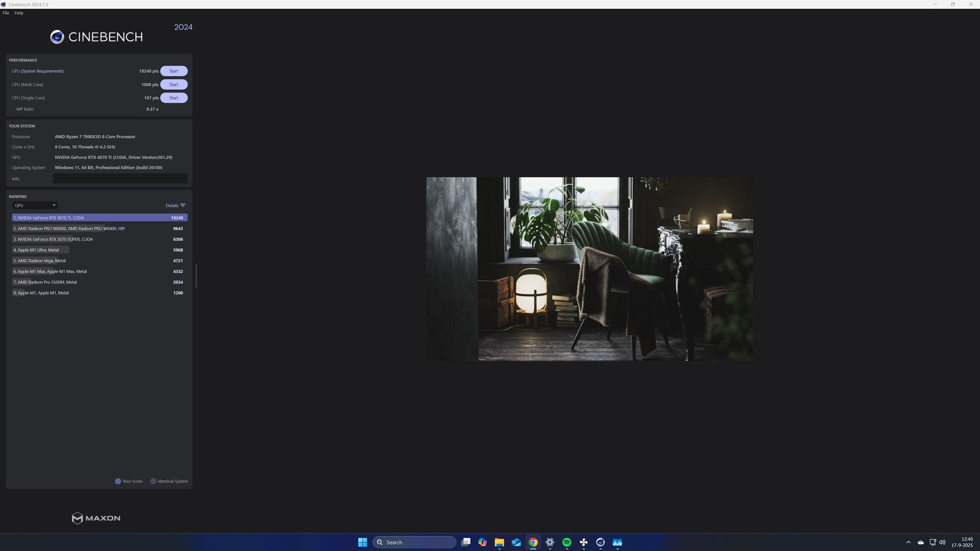Open File Explorer from the taskbar

click(499, 542)
